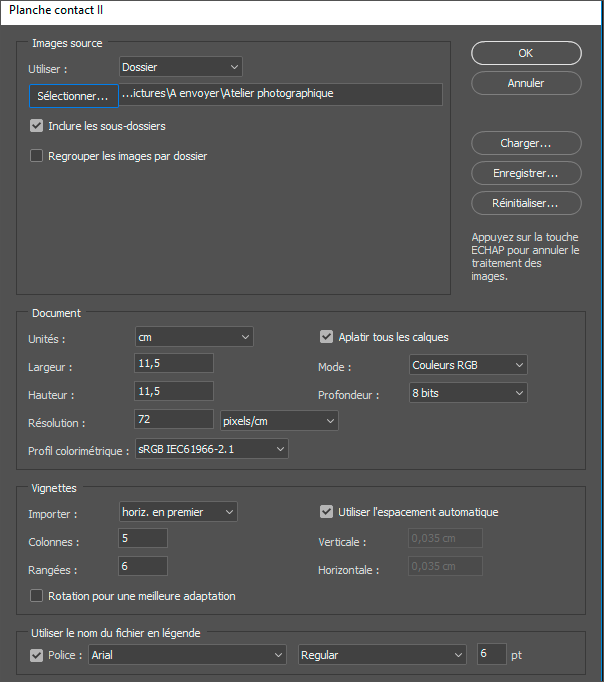Enable Rotation pour une meilleure adaptation
The image size is (604, 682).
click(x=37, y=596)
